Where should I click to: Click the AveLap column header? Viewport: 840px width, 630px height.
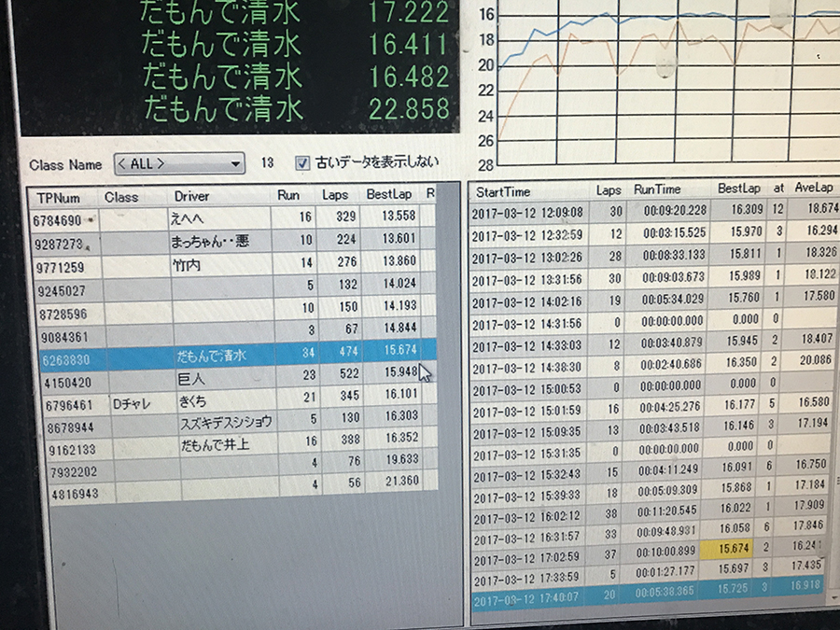814,187
